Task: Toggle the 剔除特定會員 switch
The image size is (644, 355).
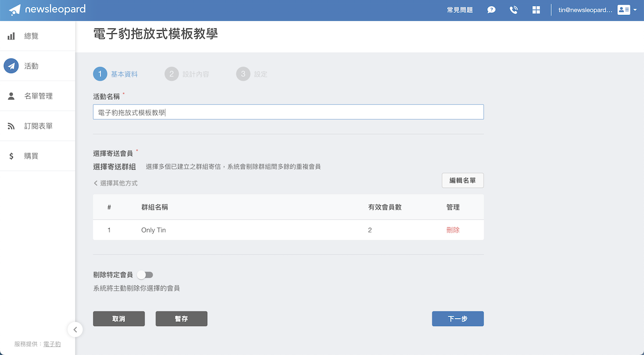Action: (145, 275)
